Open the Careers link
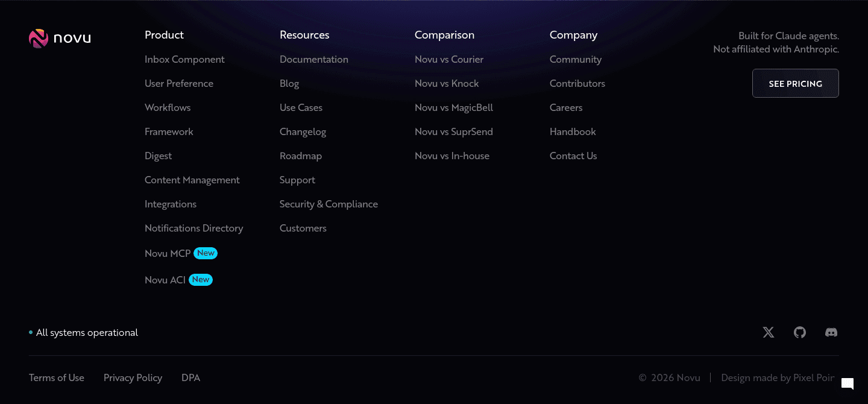Viewport: 868px width, 404px height. (x=566, y=107)
